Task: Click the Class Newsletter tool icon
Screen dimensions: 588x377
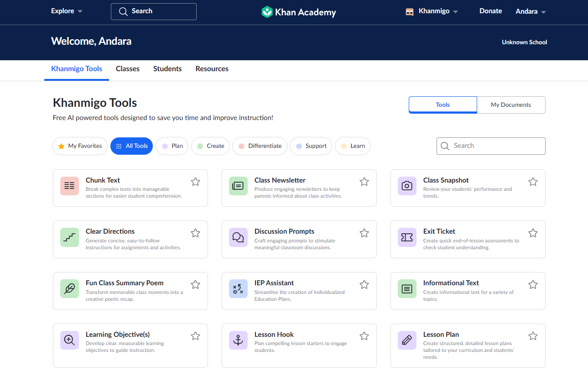Action: [x=238, y=186]
